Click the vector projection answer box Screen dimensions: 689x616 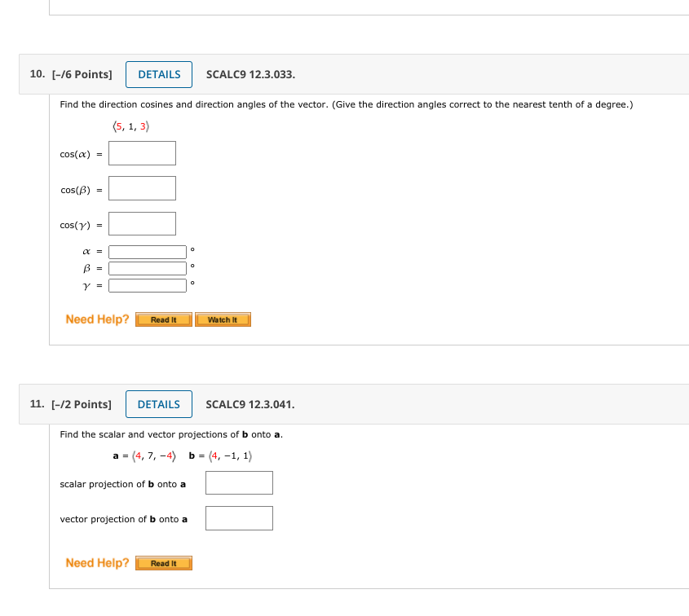pos(239,517)
